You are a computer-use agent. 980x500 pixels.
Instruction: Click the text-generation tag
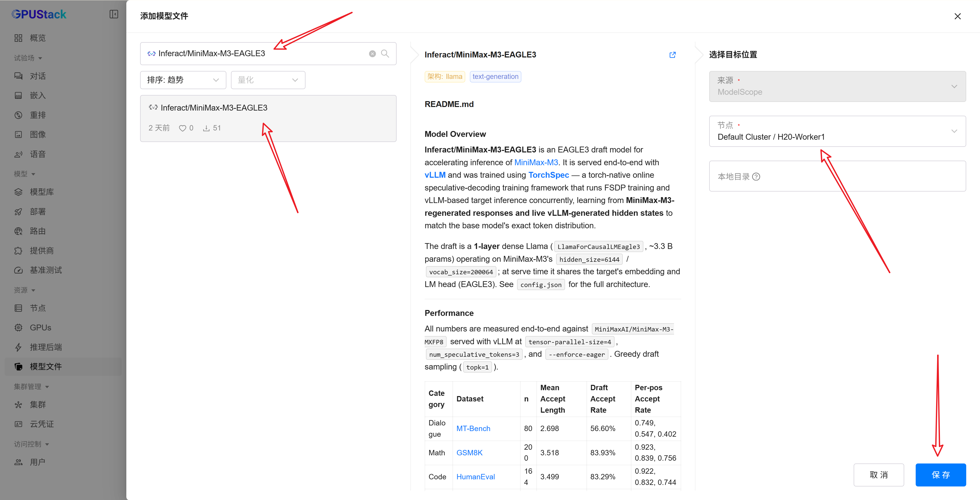click(495, 77)
